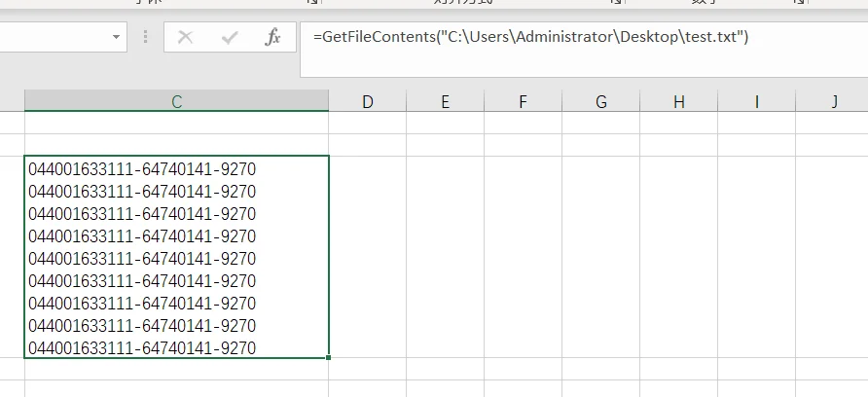Screen dimensions: 868x397
Task: Select the column F header
Action: click(524, 101)
